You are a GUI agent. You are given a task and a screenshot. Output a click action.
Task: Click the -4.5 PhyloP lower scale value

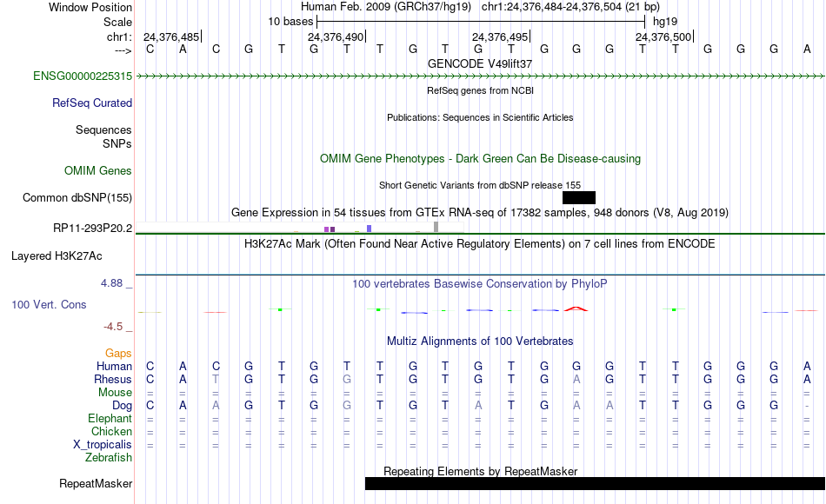pos(113,327)
